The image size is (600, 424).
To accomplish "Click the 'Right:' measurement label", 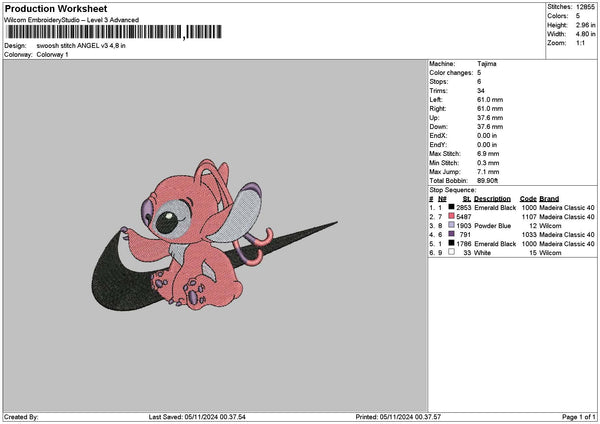I will tap(438, 109).
